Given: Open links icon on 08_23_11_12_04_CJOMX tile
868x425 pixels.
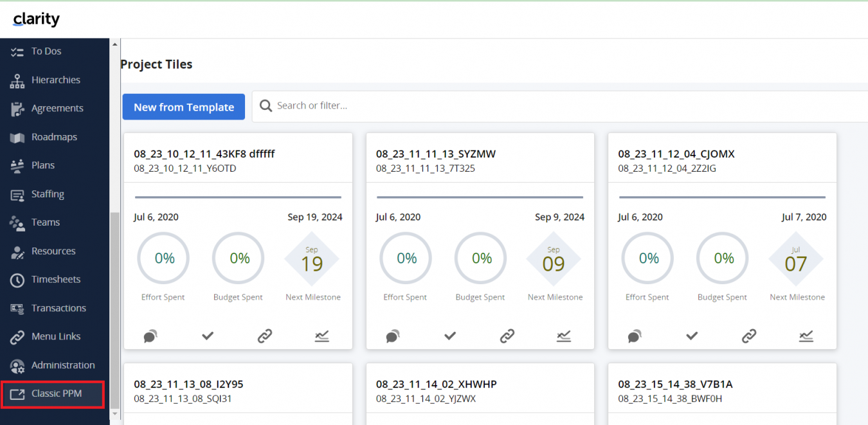Looking at the screenshot, I should tap(749, 336).
